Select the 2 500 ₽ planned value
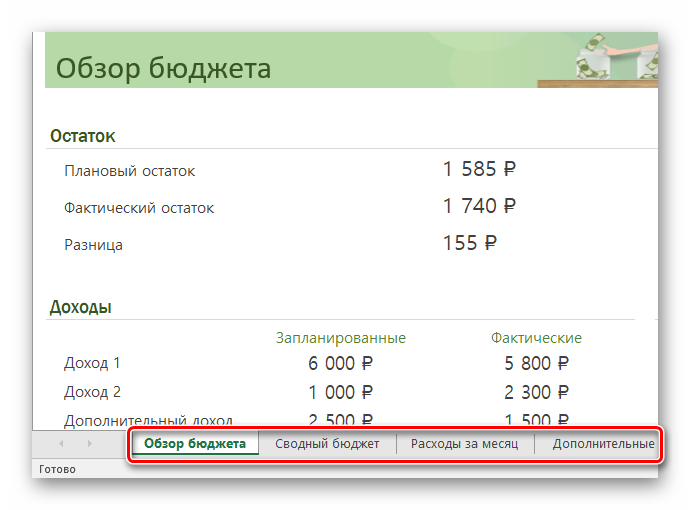The height and width of the screenshot is (510, 690). tap(340, 421)
